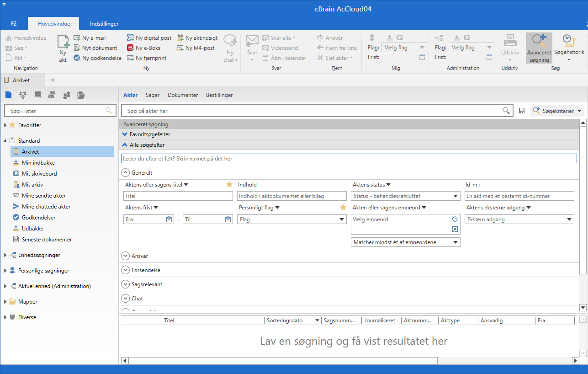Click Nyt dokument in the ribbon
The width and height of the screenshot is (588, 374).
[x=95, y=48]
